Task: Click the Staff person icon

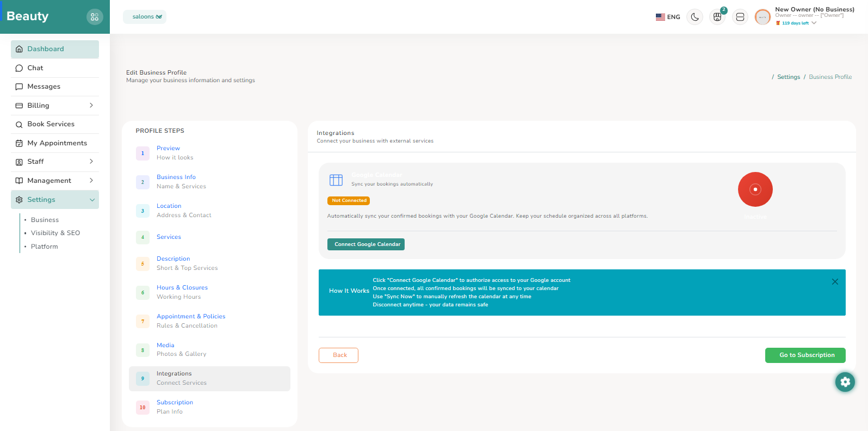Action: pos(19,162)
